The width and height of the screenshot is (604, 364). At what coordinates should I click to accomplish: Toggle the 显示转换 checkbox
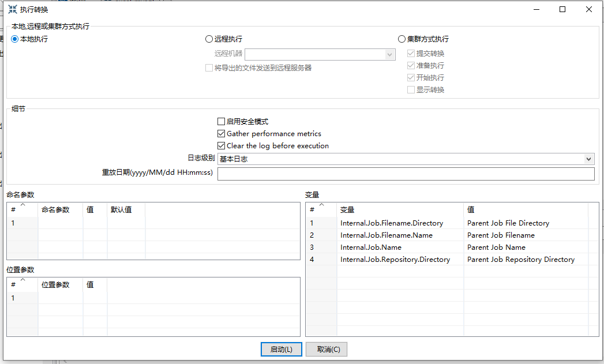tap(411, 90)
